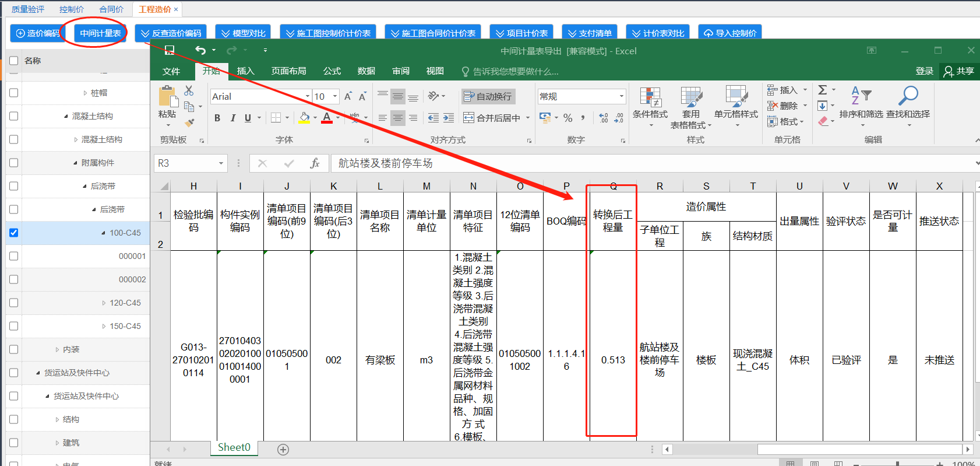The height and width of the screenshot is (466, 980).
Task: Click the red font color swatch
Action: point(327,118)
